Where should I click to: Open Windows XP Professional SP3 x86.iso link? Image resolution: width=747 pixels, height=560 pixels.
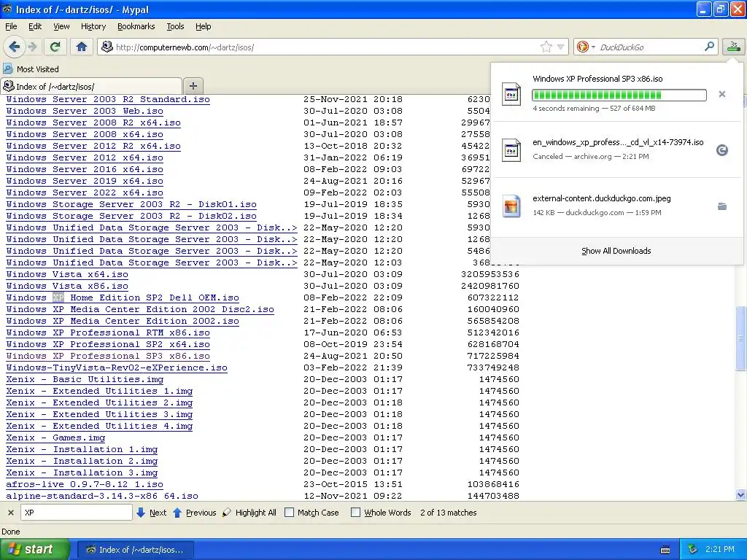[108, 356]
